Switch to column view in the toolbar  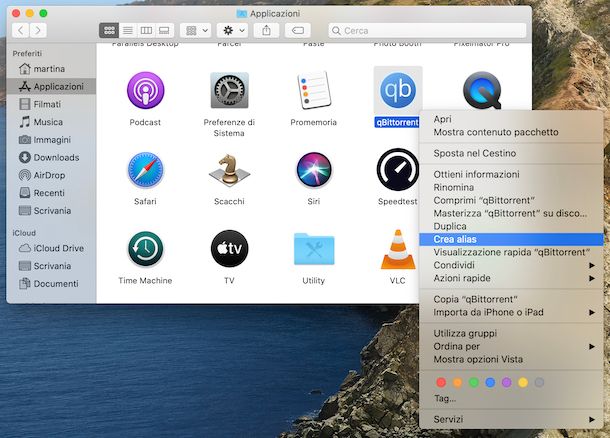(x=146, y=30)
